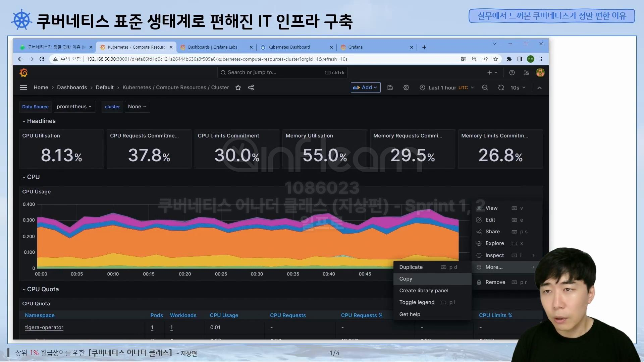Click the translate page icon

(464, 59)
